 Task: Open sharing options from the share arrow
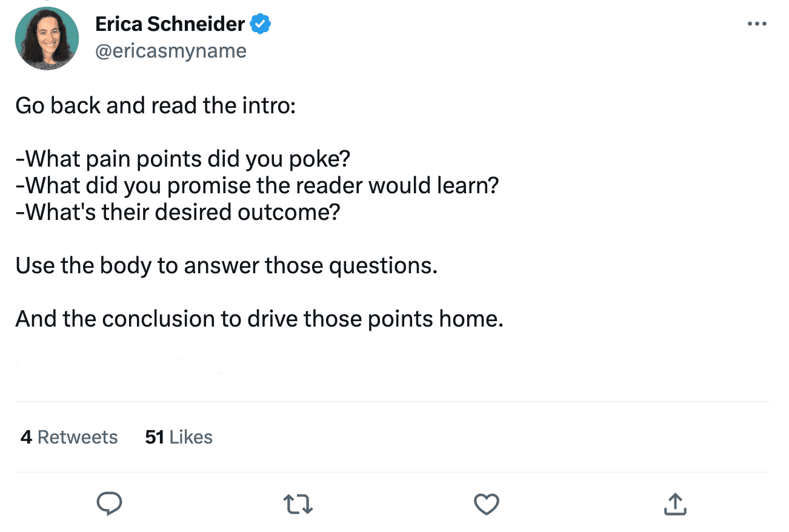click(x=675, y=504)
